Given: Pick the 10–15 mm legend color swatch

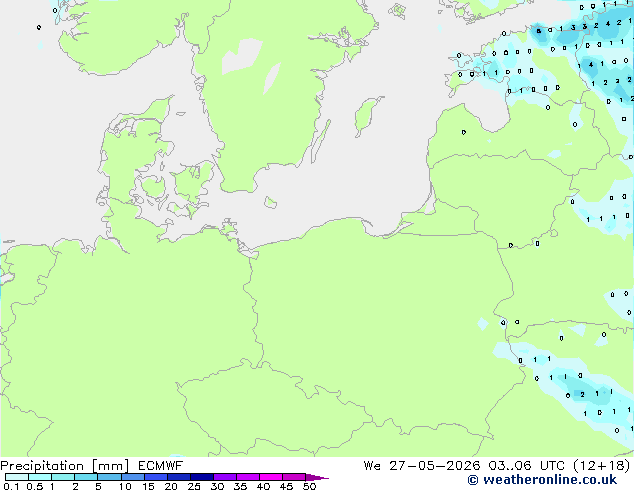Looking at the screenshot, I should (132, 477).
